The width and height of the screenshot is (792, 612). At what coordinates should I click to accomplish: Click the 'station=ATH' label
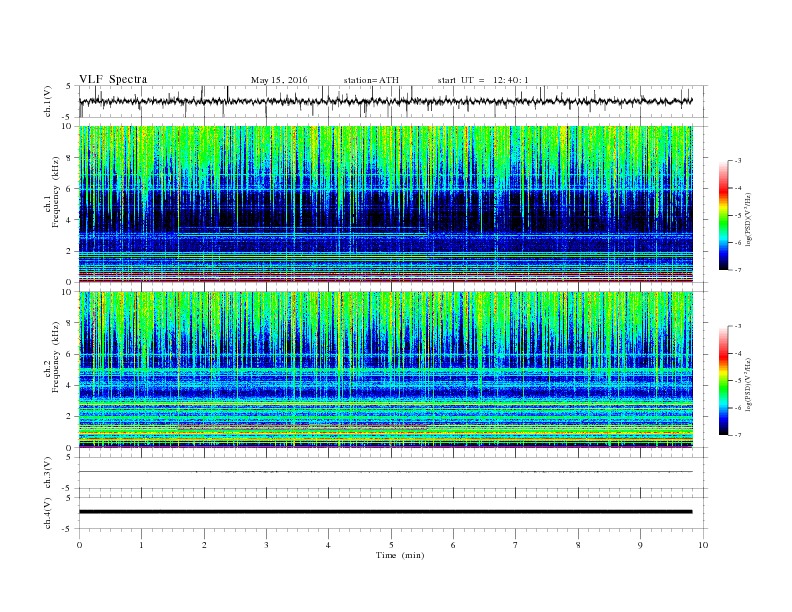point(371,80)
